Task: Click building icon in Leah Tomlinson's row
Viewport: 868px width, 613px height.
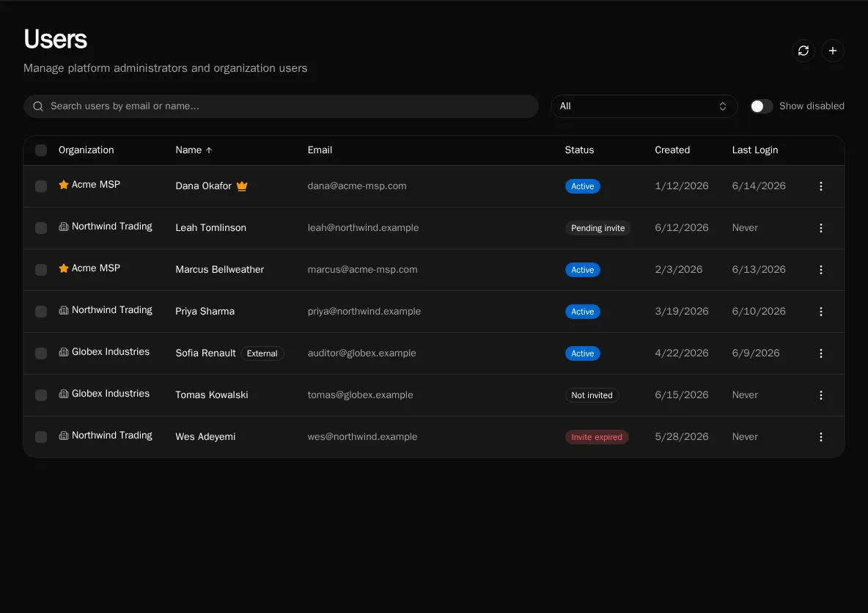Action: click(x=64, y=227)
